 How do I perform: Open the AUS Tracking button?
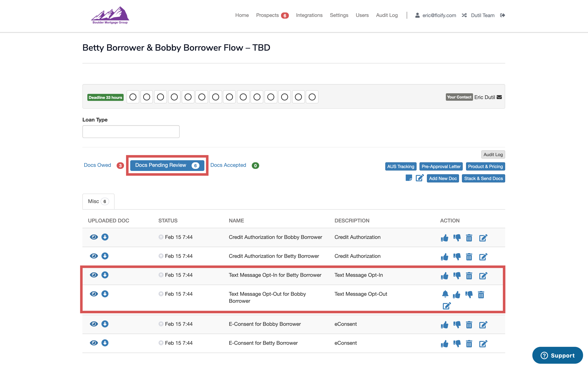(401, 166)
